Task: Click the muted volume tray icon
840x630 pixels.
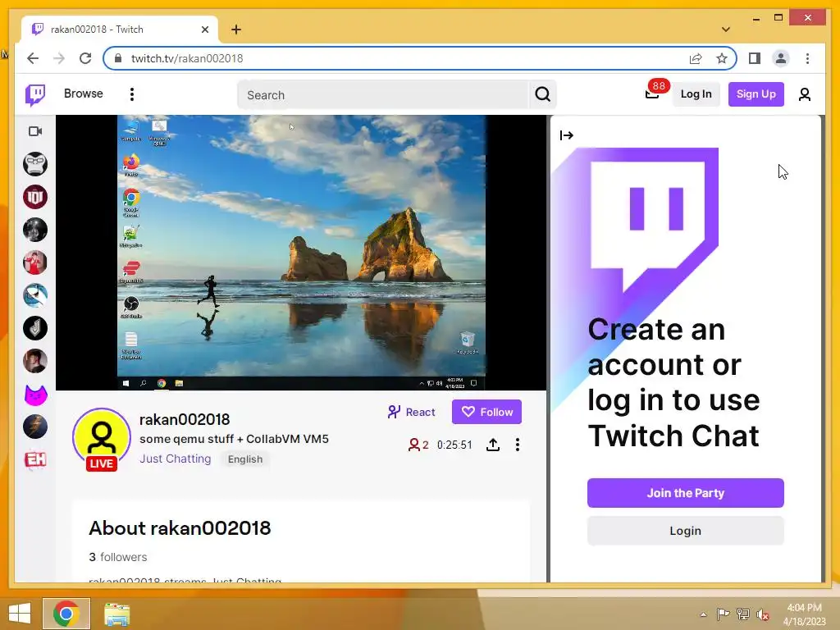Action: [762, 614]
